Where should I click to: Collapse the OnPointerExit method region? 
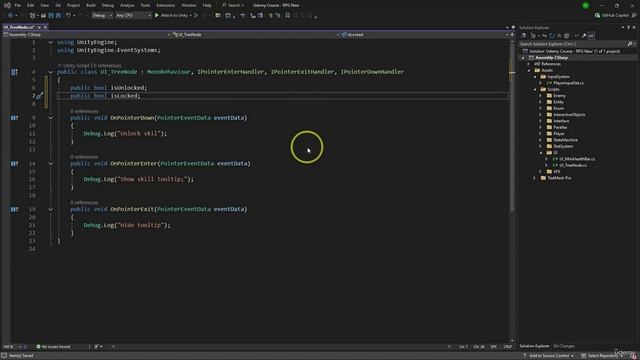(x=51, y=209)
